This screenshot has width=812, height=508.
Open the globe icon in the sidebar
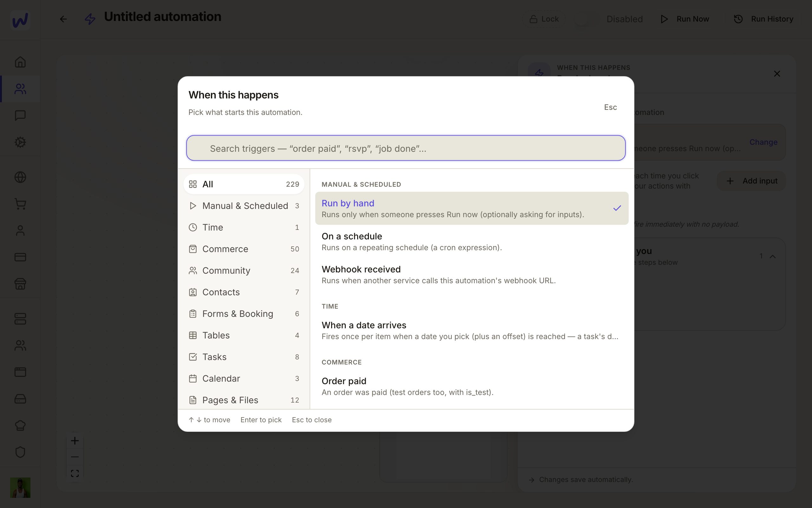click(20, 177)
